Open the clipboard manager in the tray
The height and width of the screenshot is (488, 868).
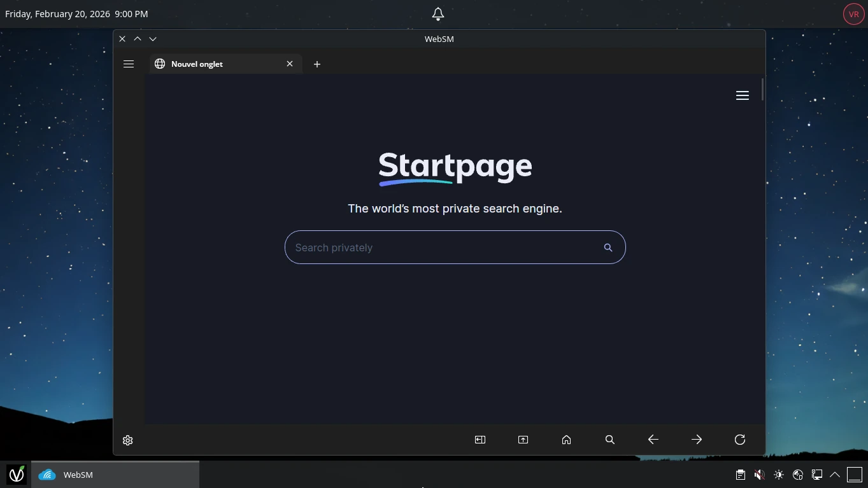(x=741, y=475)
